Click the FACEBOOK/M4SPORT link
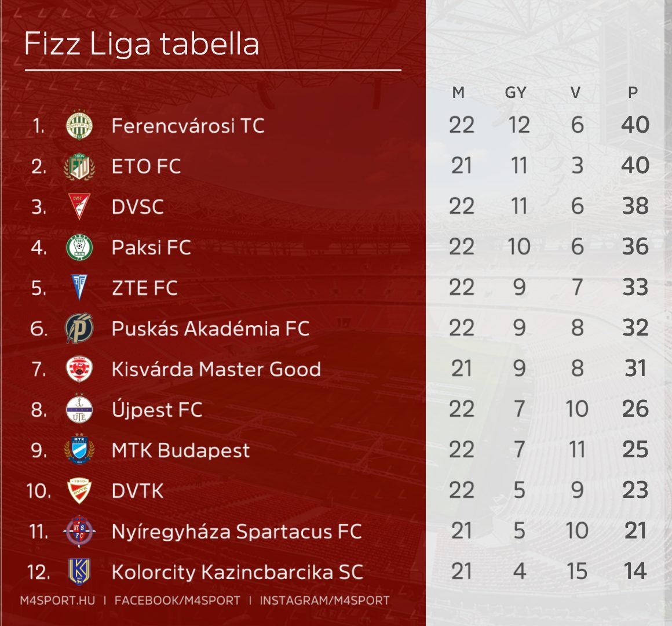 click(x=177, y=600)
